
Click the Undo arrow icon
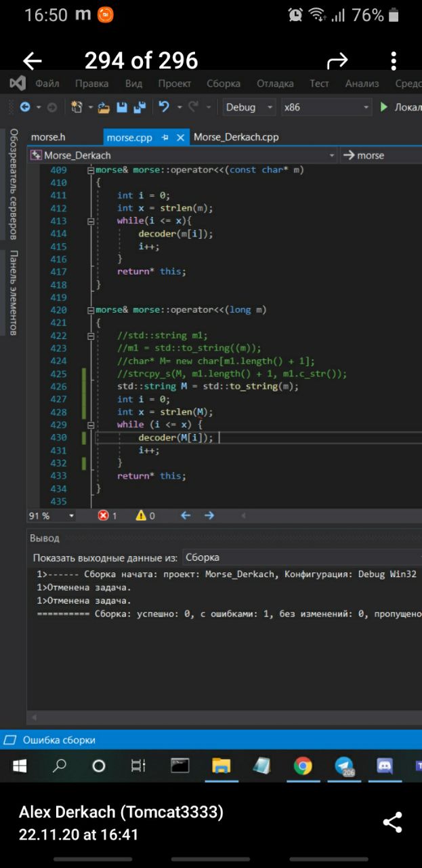point(163,107)
